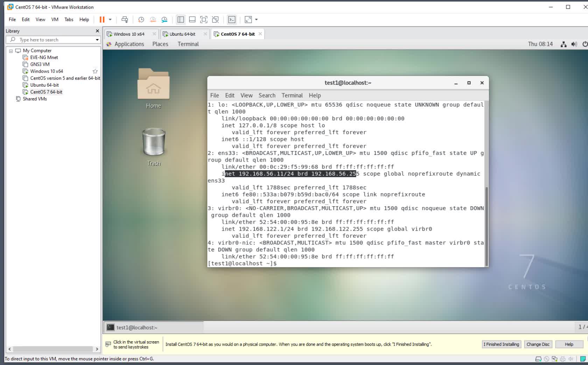This screenshot has height=365, width=588.
Task: Click test1@localhost taskbar entry
Action: (x=154, y=327)
